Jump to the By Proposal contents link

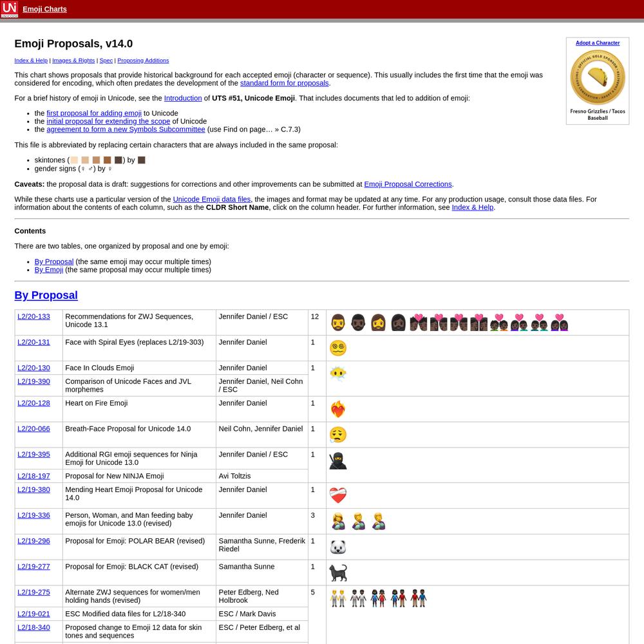tap(54, 261)
